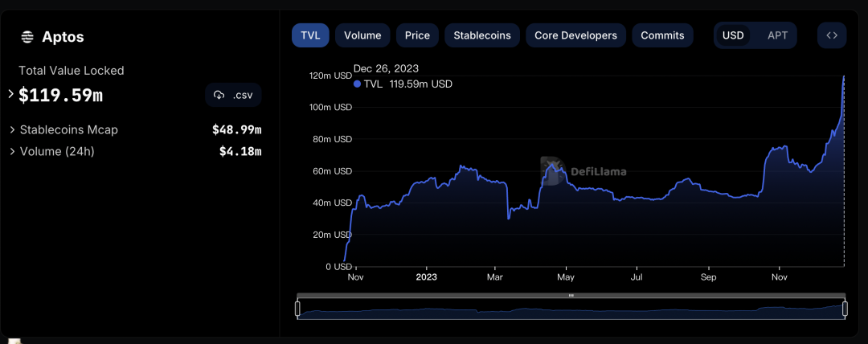Click the Total Value Locked label

tap(72, 71)
